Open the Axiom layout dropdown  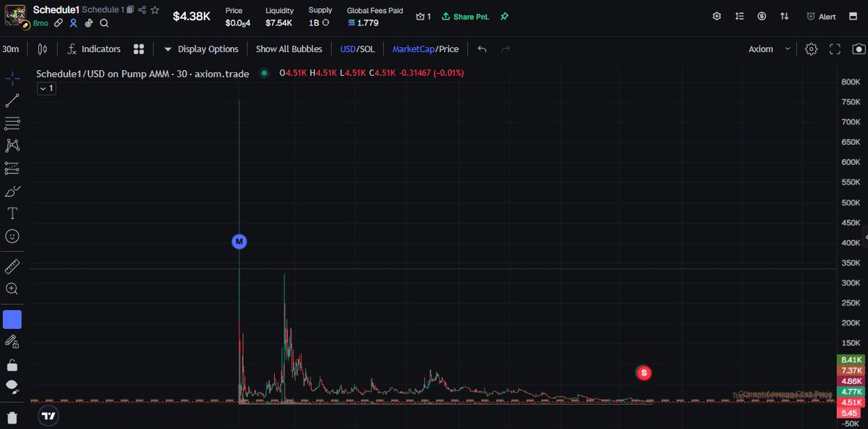point(768,49)
